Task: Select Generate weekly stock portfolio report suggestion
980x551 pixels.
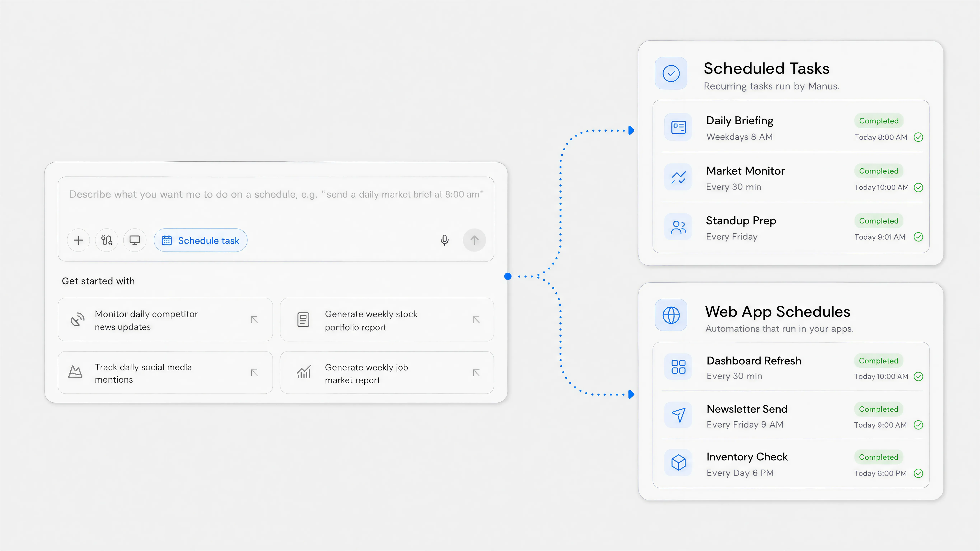Action: pyautogui.click(x=387, y=320)
